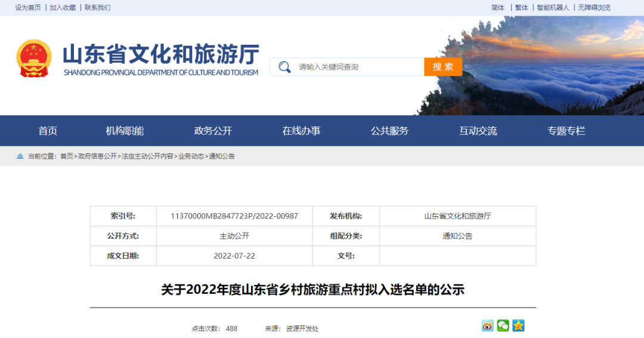Click the 山东省文化和旅游厅 site title
The width and height of the screenshot is (644, 338).
tap(160, 54)
